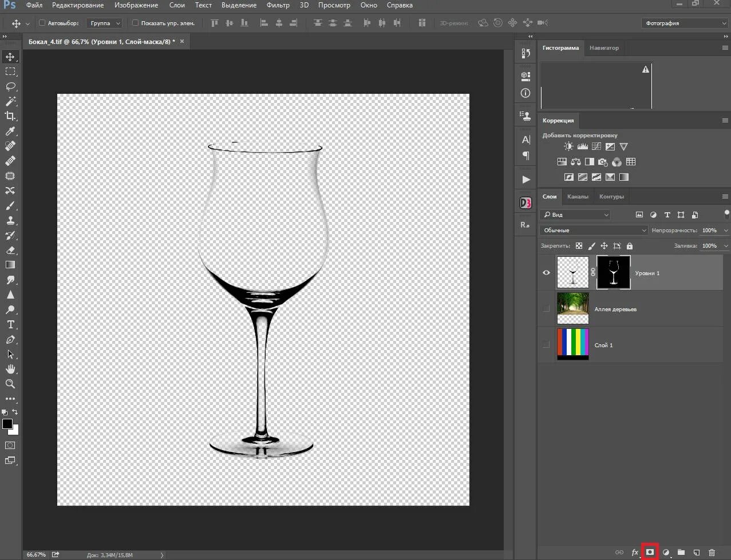Open the Слои panel flyout menu
This screenshot has width=731, height=560.
coord(725,196)
